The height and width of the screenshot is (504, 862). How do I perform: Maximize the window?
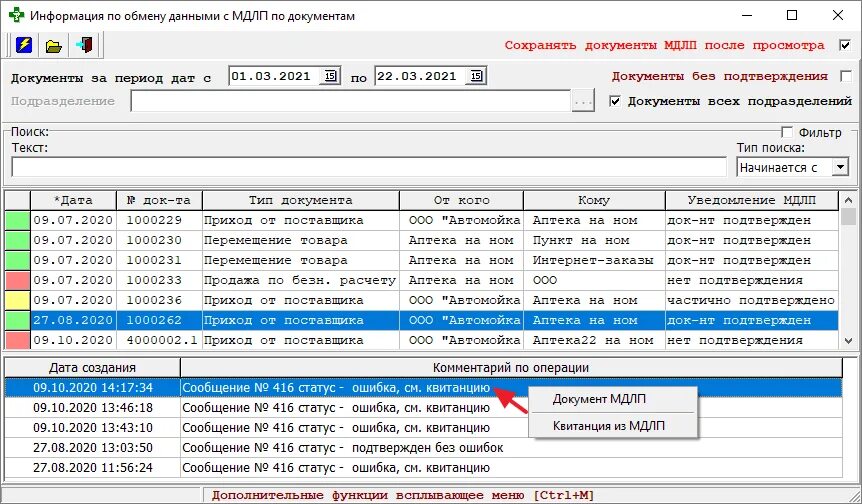792,15
